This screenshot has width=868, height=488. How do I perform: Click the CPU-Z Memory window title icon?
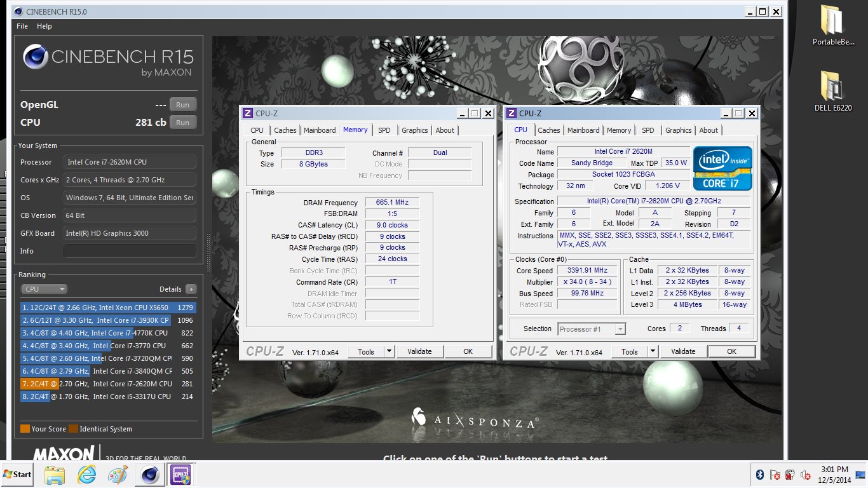(x=248, y=113)
